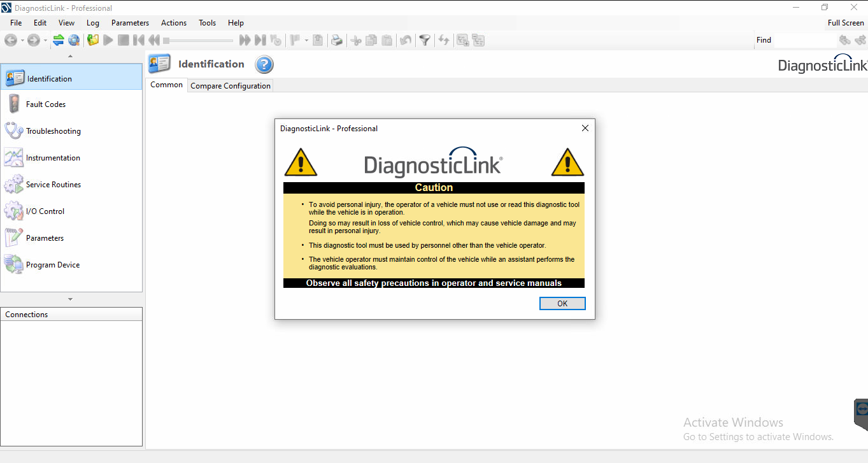Open the Tools menu

207,23
